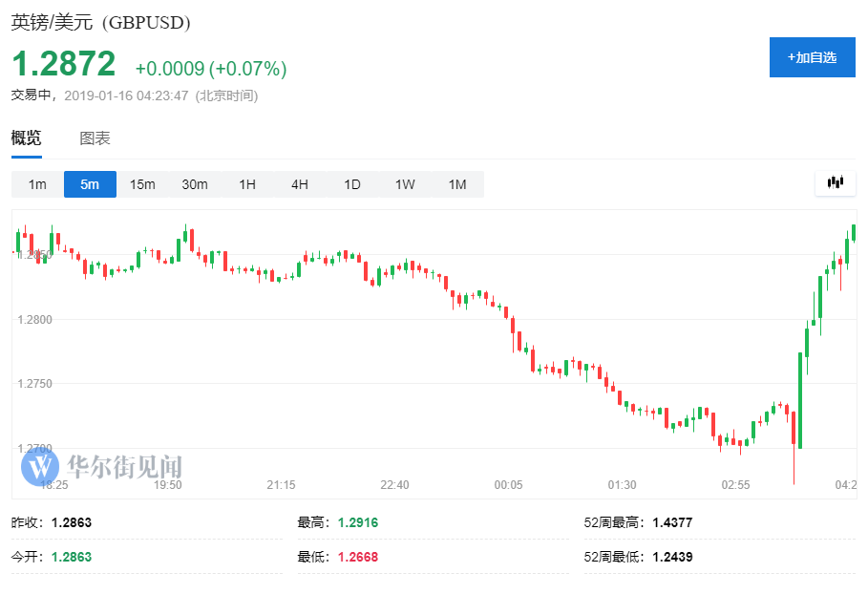Select the 1W weekly interval
The image size is (868, 594).
point(405,184)
